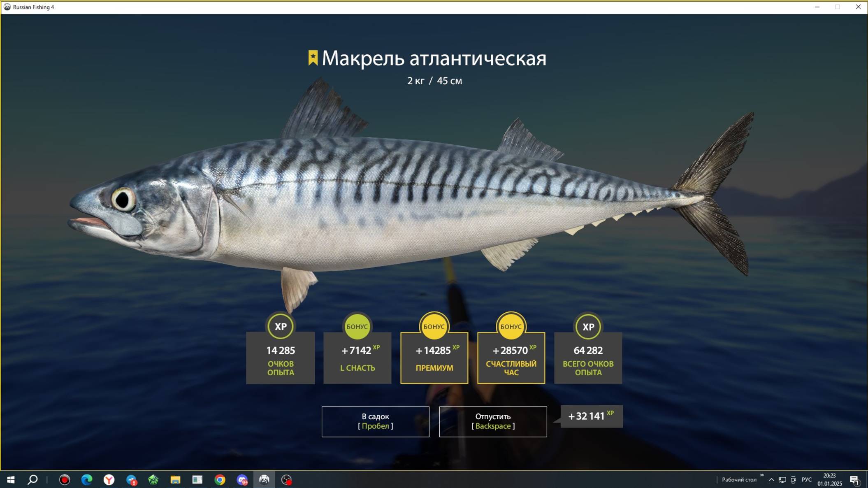The height and width of the screenshot is (488, 868).
Task: Open the notification center icon
Action: coord(854,480)
